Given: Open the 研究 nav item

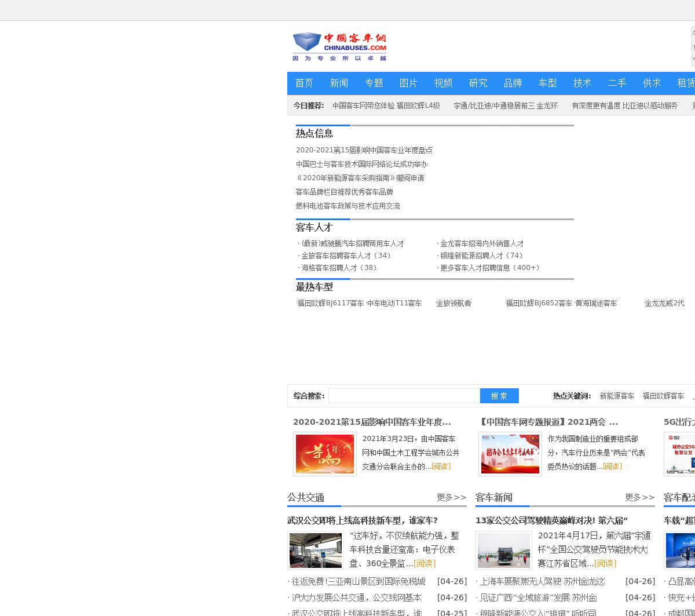Looking at the screenshot, I should (478, 83).
